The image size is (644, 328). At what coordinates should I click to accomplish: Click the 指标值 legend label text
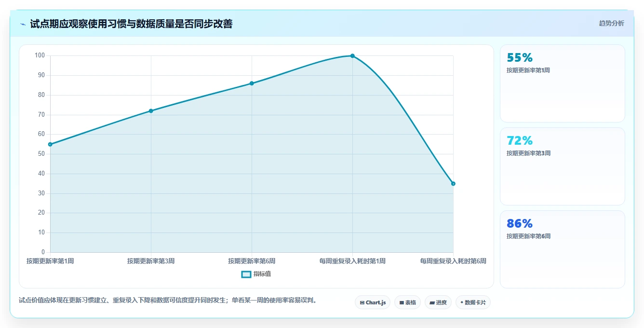pos(262,274)
